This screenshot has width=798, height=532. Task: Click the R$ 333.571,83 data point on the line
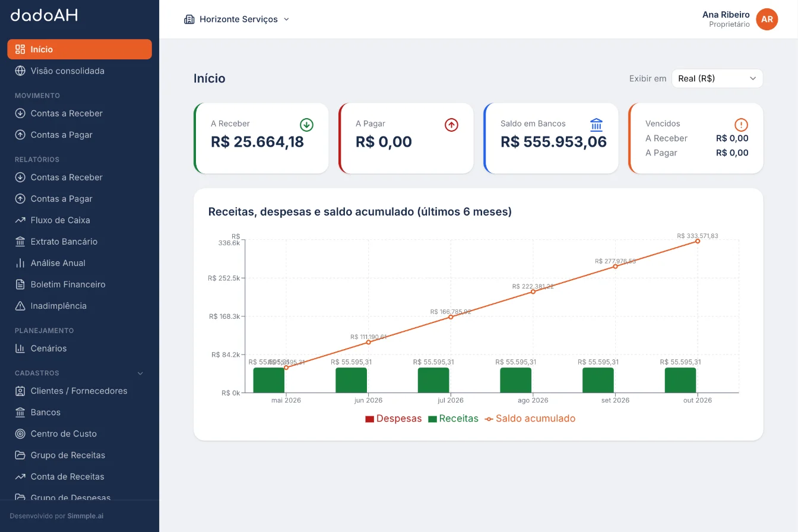(698, 241)
